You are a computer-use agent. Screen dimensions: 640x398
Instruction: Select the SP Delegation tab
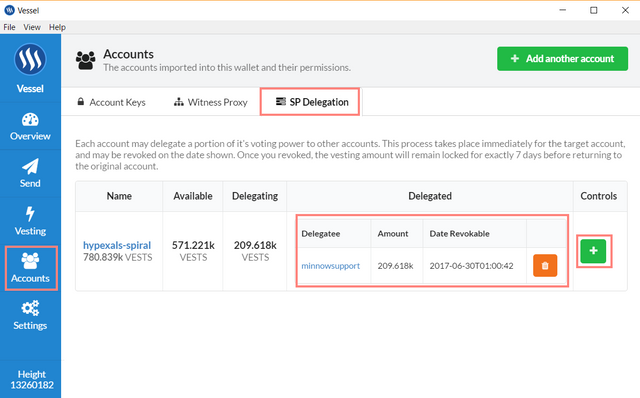tap(312, 102)
